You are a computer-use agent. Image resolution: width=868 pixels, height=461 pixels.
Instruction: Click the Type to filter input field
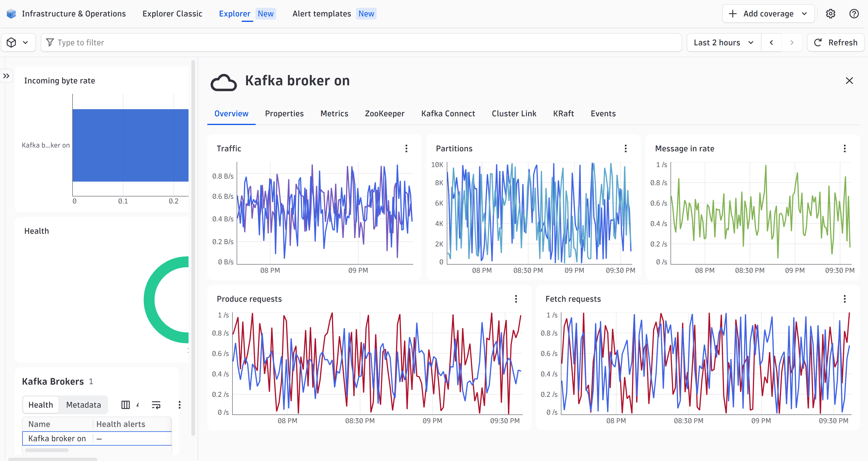pyautogui.click(x=361, y=43)
